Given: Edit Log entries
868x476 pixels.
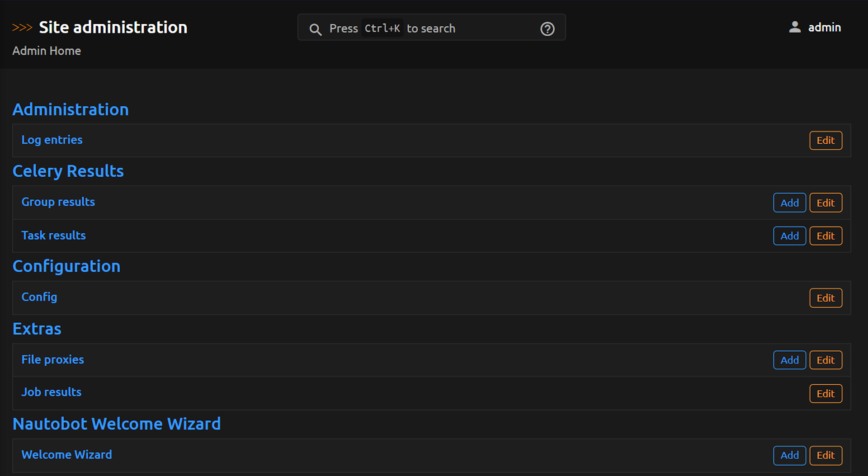Looking at the screenshot, I should (x=825, y=141).
